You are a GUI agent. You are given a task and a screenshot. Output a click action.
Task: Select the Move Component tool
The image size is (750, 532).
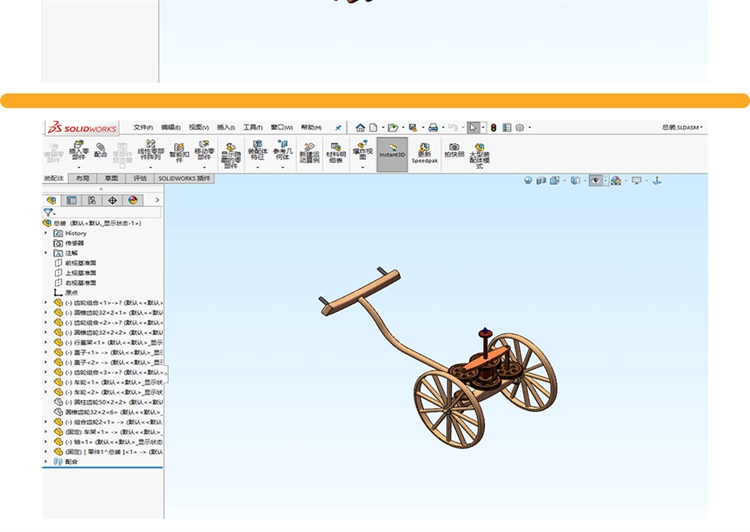pos(204,150)
